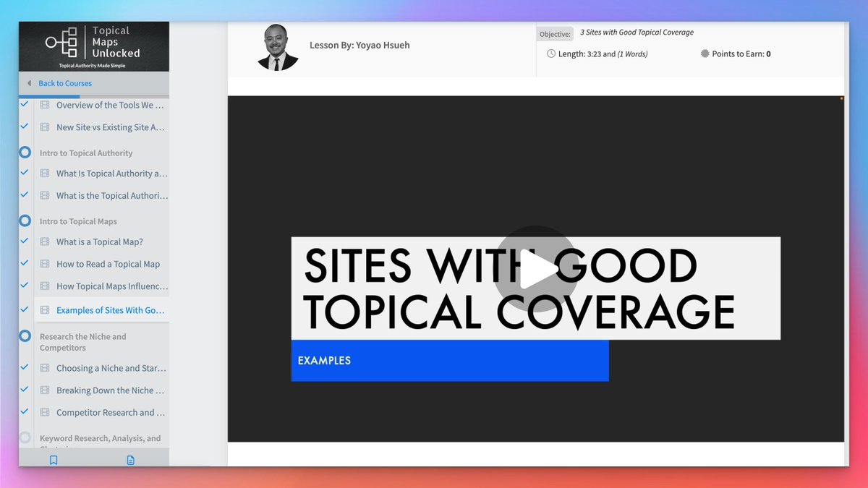The height and width of the screenshot is (488, 868).
Task: Open Competitor Research and lesson
Action: coord(111,413)
